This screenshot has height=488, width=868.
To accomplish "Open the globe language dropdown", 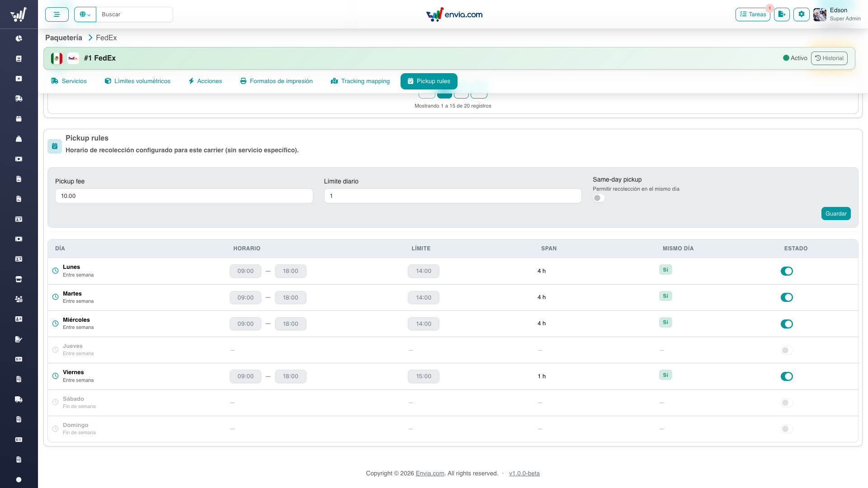I will point(85,14).
